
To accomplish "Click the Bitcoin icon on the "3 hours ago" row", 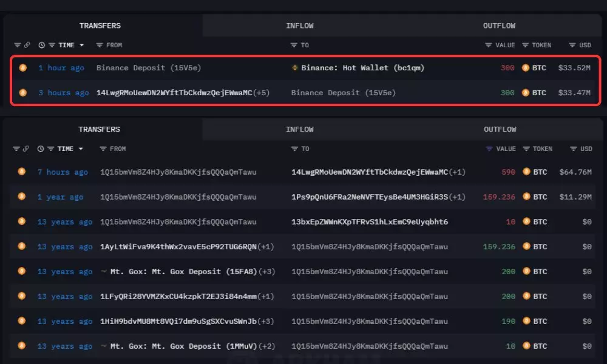I will (x=22, y=93).
